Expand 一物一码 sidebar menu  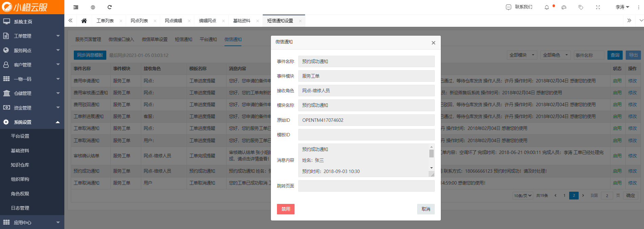click(32, 79)
